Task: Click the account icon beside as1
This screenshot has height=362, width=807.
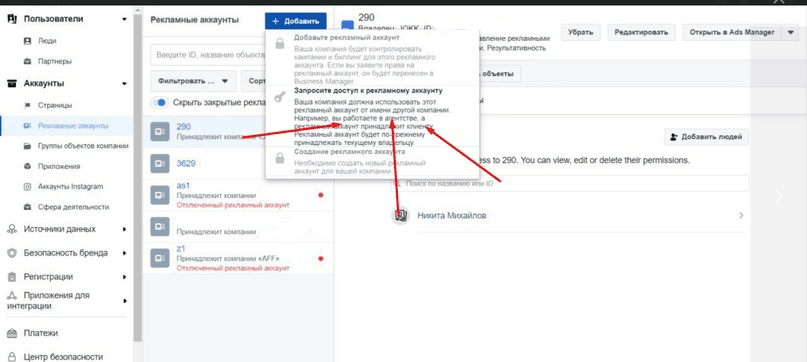Action: (160, 195)
